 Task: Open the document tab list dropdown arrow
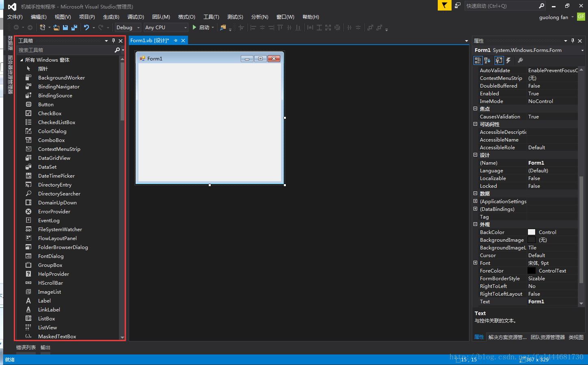pyautogui.click(x=467, y=41)
